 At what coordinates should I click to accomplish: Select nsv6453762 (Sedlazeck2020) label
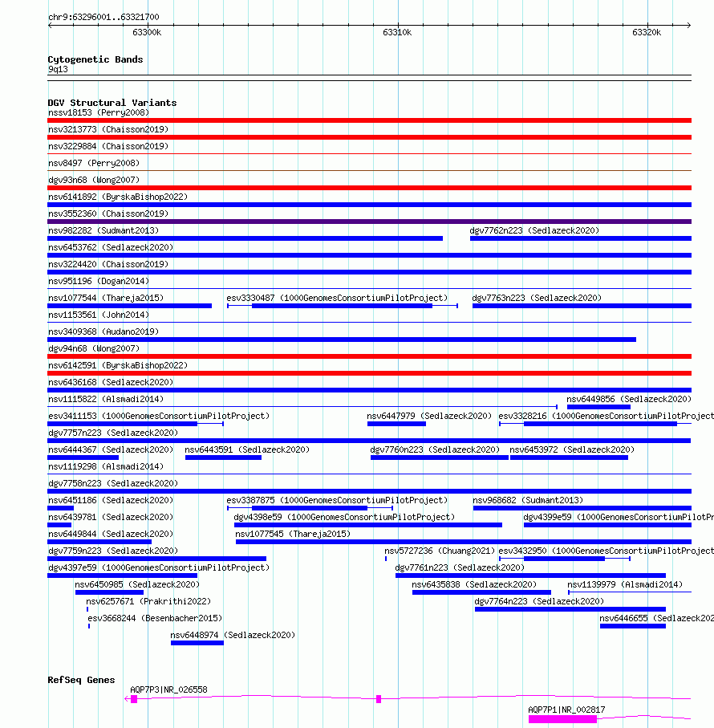tap(111, 247)
